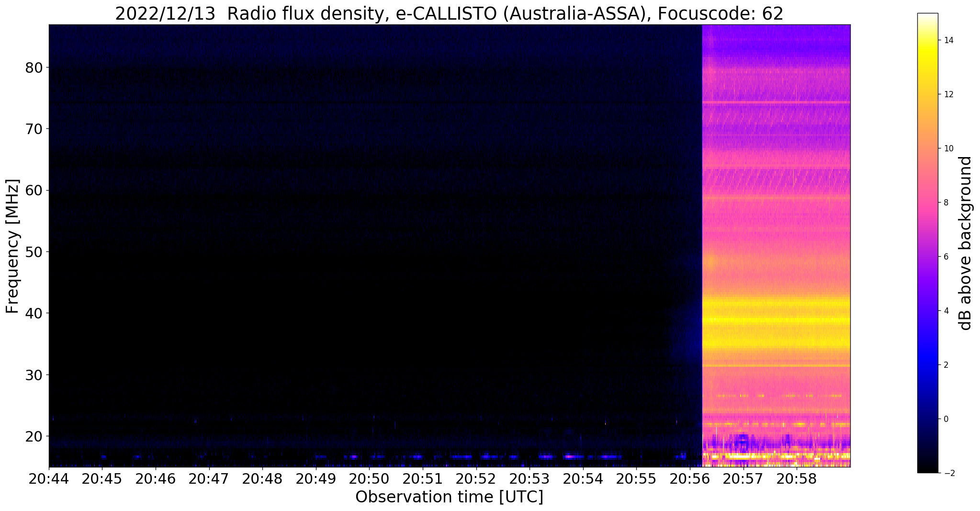The height and width of the screenshot is (511, 980).
Task: Click the 80 MHz frequency tick label
Action: (x=34, y=68)
